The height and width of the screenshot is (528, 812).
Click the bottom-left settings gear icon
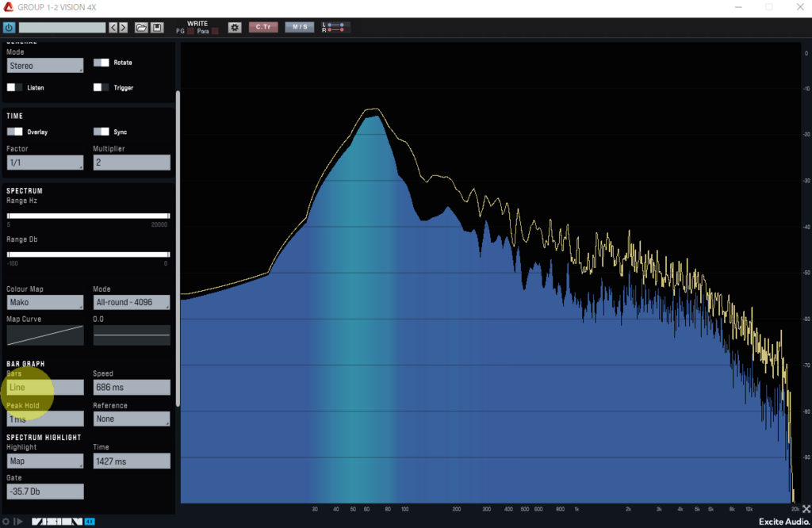6,522
